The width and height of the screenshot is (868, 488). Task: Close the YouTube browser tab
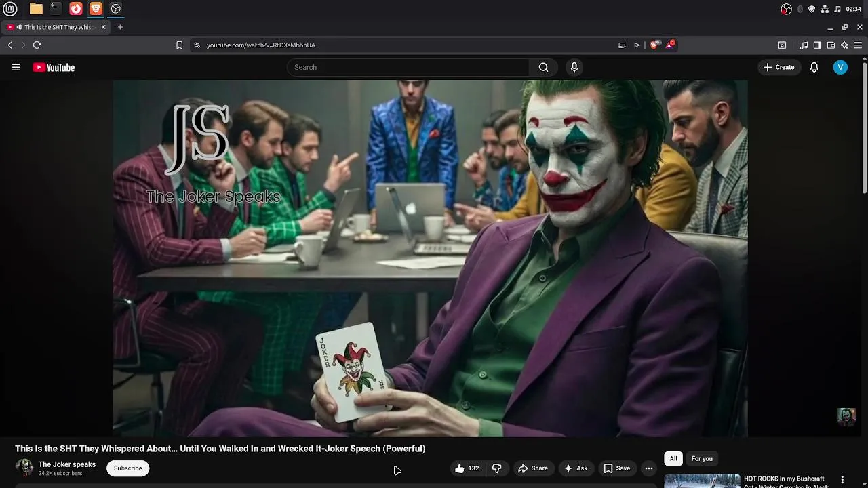click(x=104, y=27)
